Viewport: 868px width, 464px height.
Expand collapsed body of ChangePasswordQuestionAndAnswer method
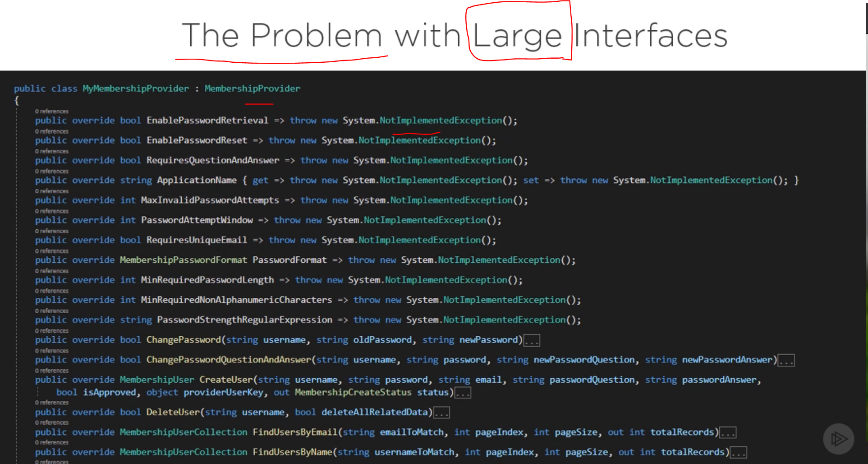[x=786, y=360]
